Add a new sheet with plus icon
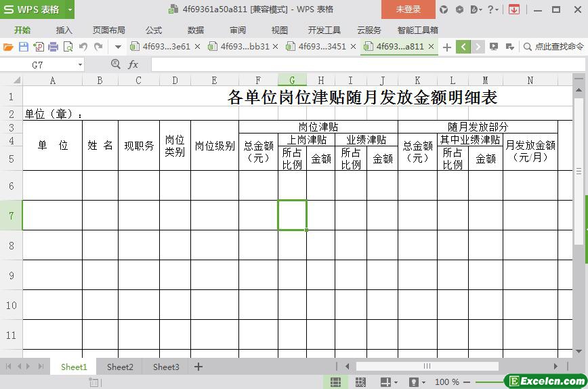Viewport: 588px width, 389px height. [x=198, y=367]
